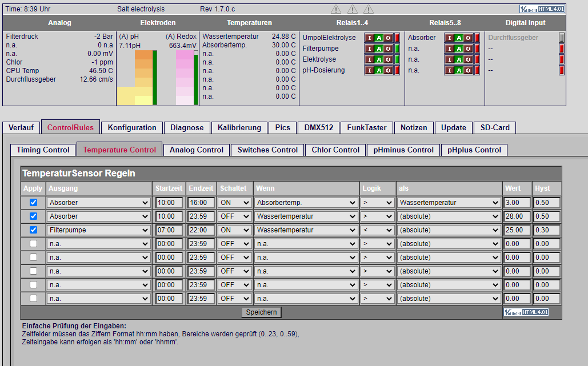Switch Filterpumpe relay to O (off)
The height and width of the screenshot is (366, 588).
pos(388,49)
